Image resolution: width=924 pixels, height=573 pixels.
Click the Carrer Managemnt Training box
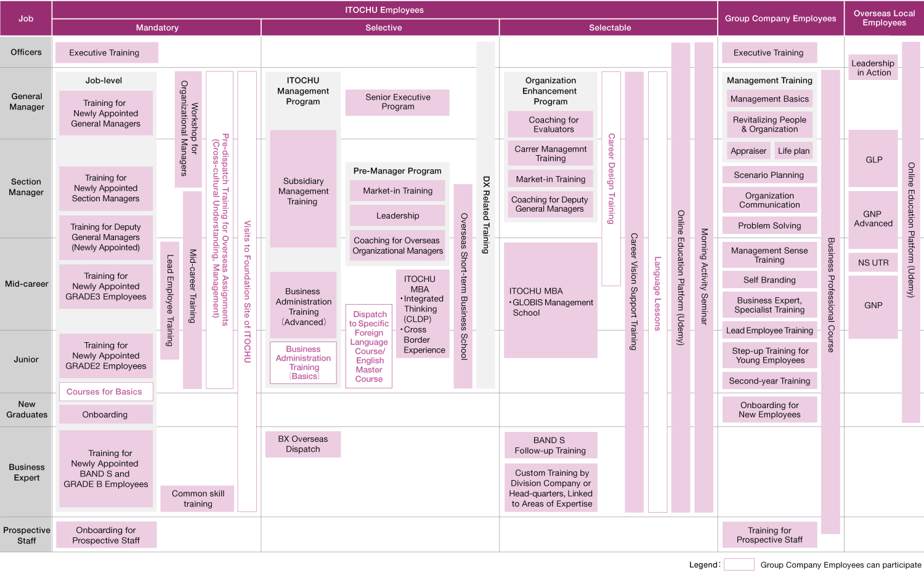click(551, 154)
